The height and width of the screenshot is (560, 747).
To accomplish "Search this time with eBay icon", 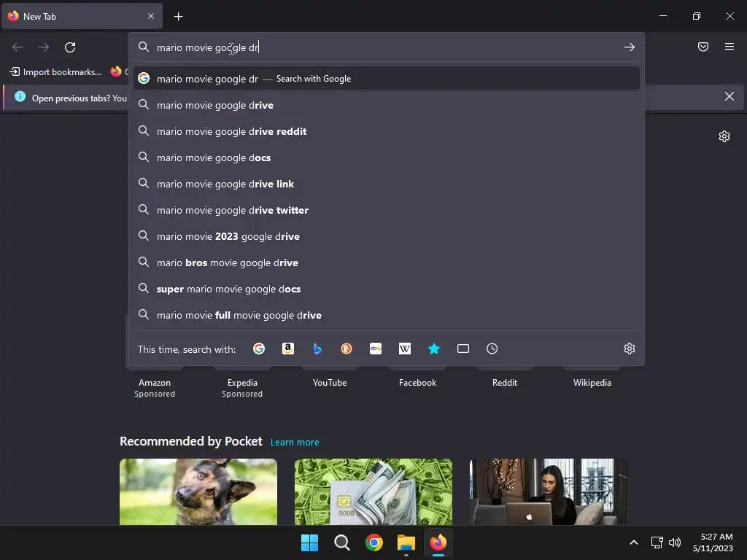I will (376, 349).
